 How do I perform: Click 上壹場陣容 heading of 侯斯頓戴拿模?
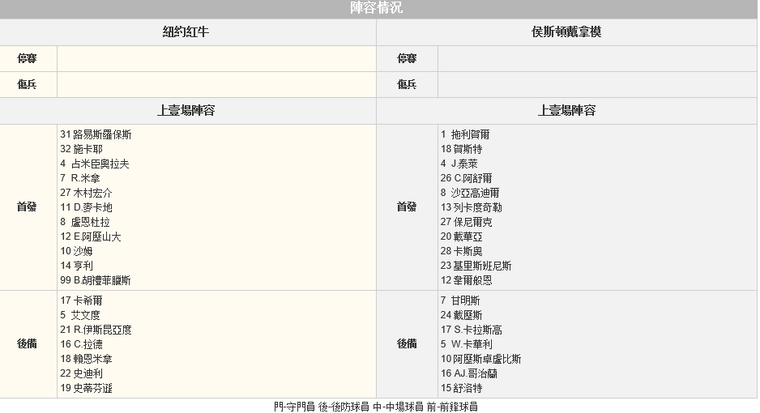click(566, 111)
